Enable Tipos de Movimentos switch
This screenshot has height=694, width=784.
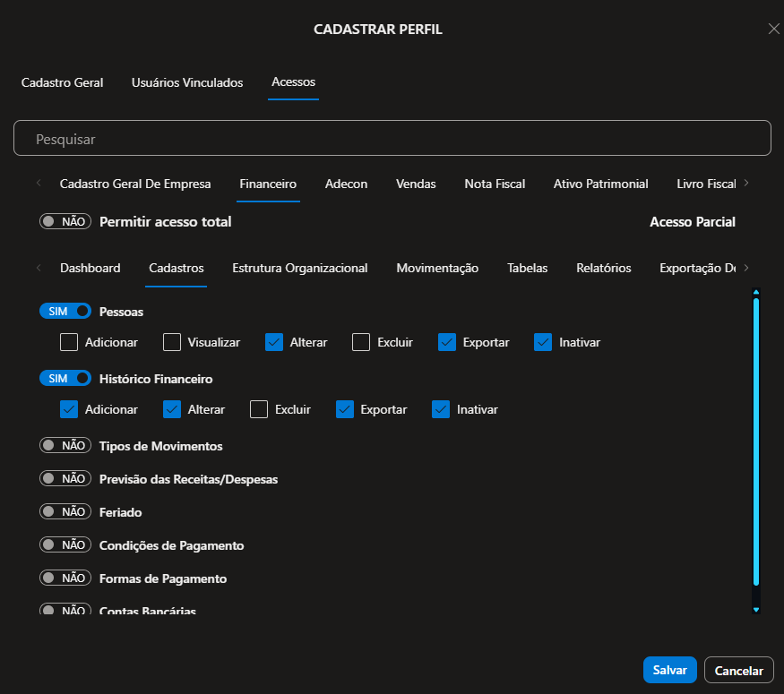(65, 445)
